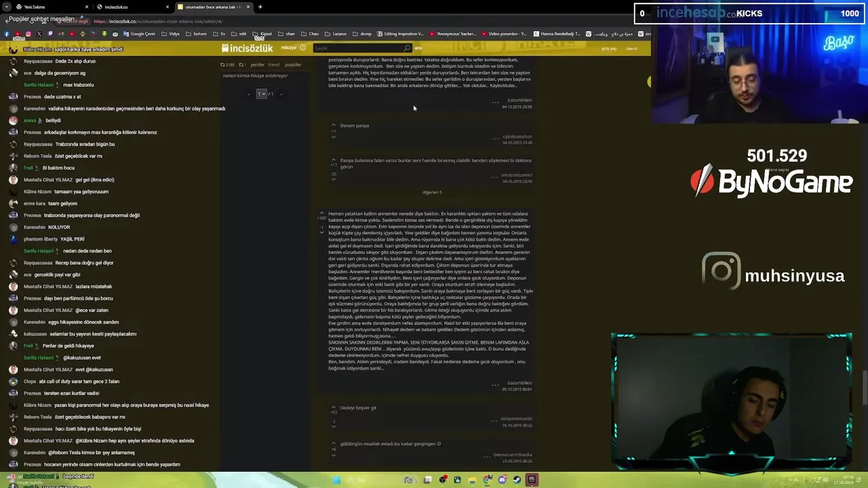
Task: Open the Lazarus bookmarks folder
Action: click(x=336, y=34)
